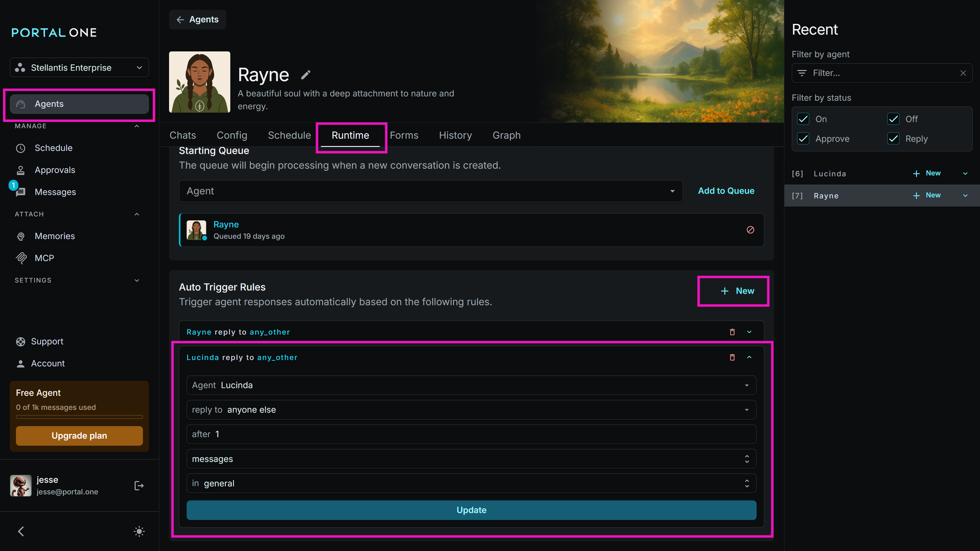The height and width of the screenshot is (551, 980).
Task: Clear the agent filter with the X icon
Action: [963, 73]
